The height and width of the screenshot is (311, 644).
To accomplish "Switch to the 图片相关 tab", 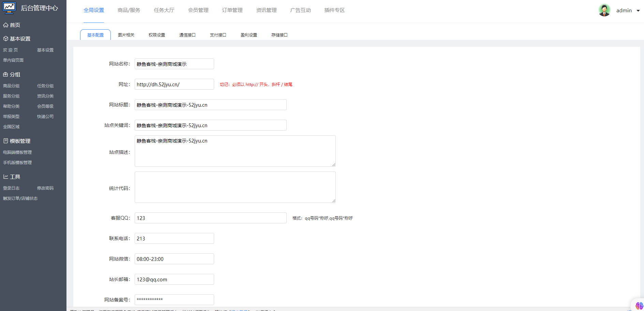I will 126,35.
